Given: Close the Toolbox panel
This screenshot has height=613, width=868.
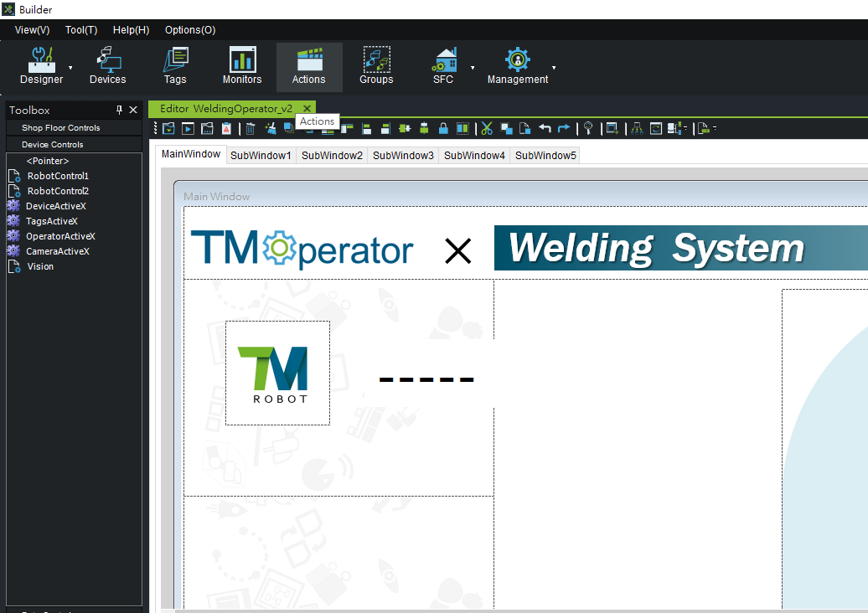Looking at the screenshot, I should 133,110.
